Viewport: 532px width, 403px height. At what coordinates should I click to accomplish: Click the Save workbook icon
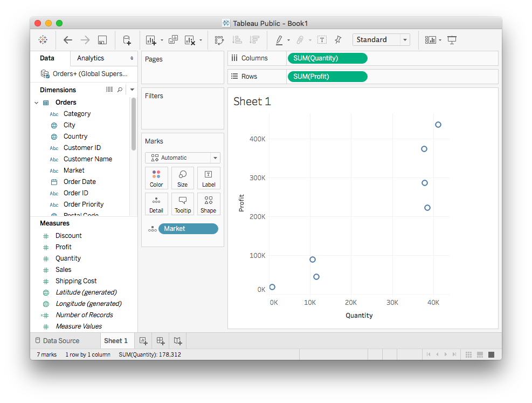click(102, 40)
